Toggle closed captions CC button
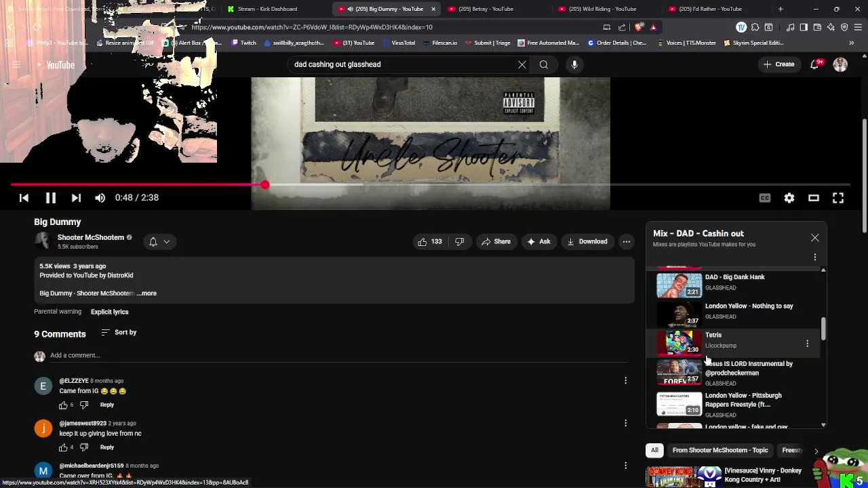 pyautogui.click(x=765, y=197)
